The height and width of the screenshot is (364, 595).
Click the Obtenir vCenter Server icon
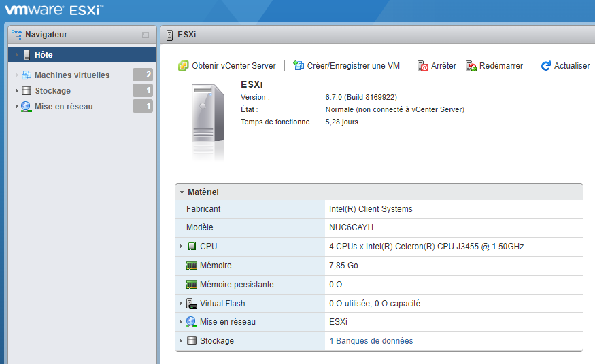[x=184, y=66]
